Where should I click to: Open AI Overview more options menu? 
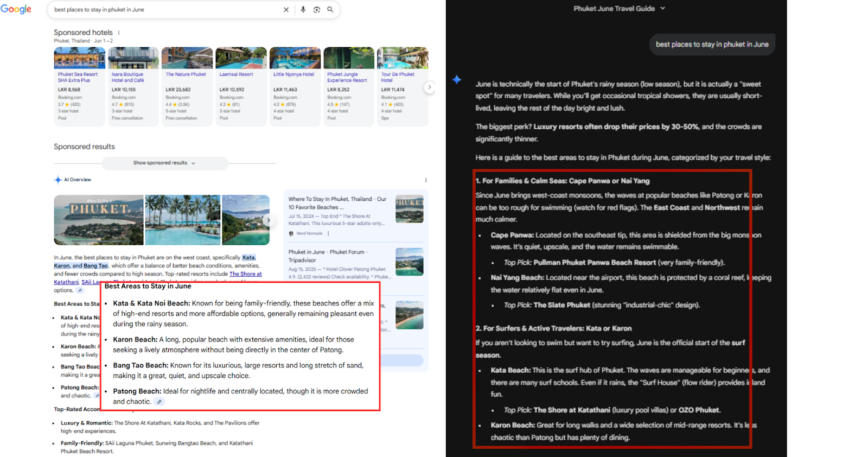(426, 180)
